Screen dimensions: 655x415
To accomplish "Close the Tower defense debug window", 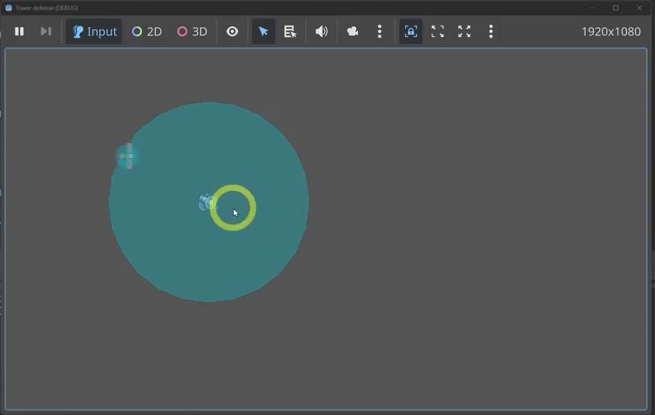I will 640,8.
